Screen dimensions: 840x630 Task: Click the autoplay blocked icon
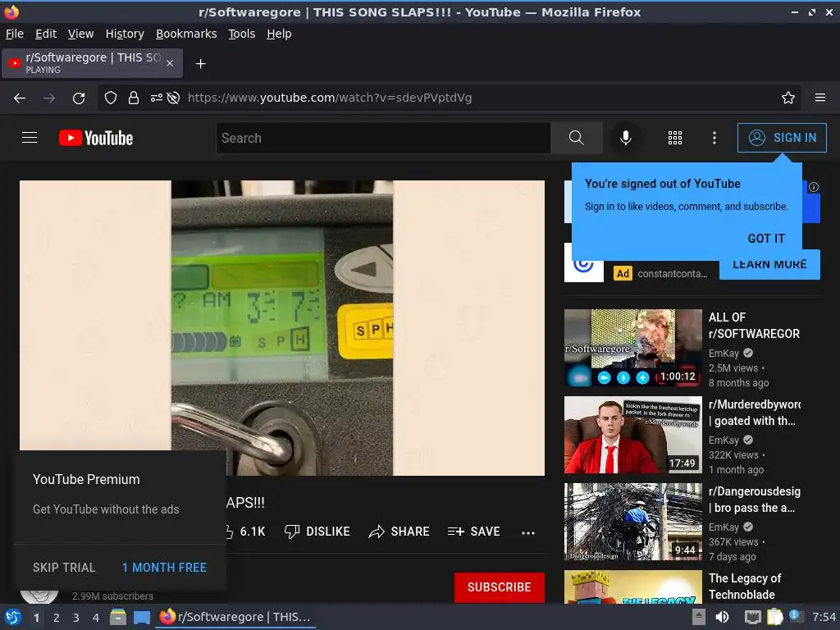(173, 98)
